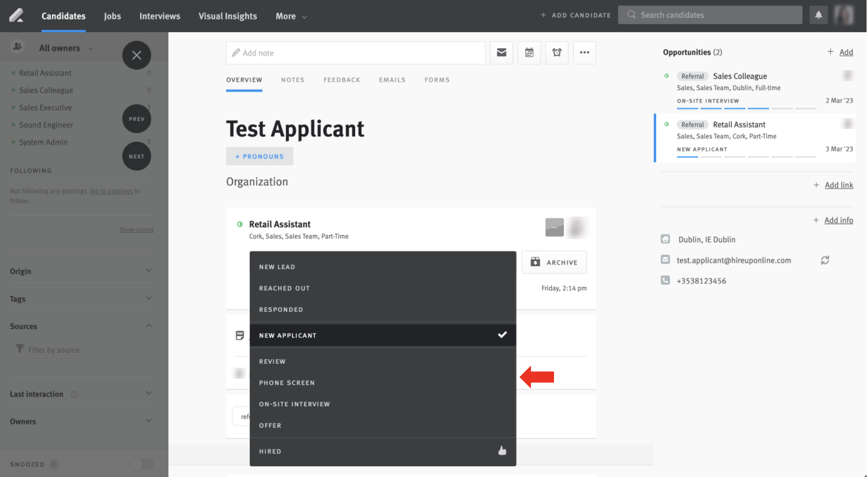Click the Search candidates field
This screenshot has width=868, height=477.
pyautogui.click(x=711, y=15)
